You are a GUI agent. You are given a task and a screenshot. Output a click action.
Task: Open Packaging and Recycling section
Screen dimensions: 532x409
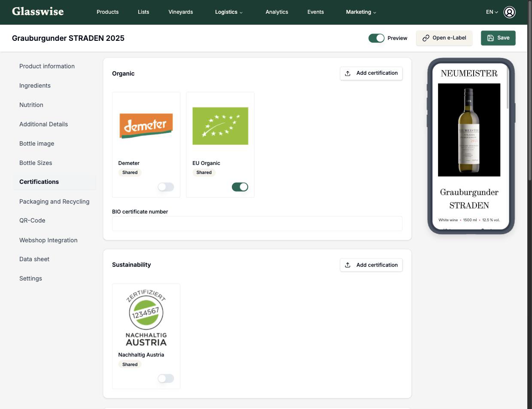(54, 201)
